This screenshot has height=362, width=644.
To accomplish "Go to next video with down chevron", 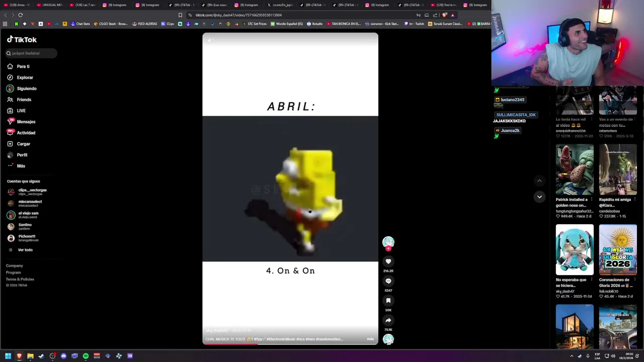I will click(539, 197).
